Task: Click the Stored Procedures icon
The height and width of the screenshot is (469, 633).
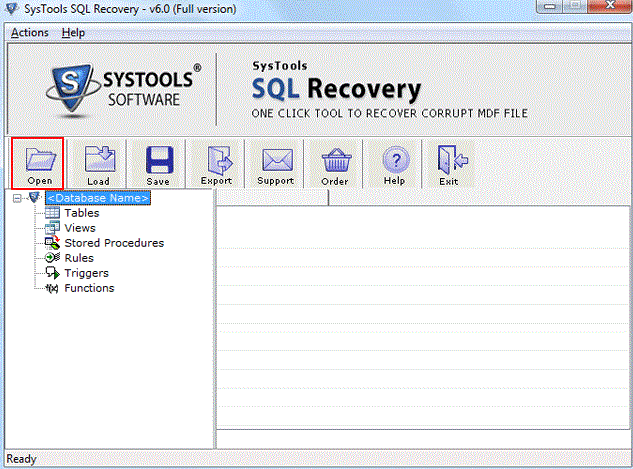Action: click(52, 243)
